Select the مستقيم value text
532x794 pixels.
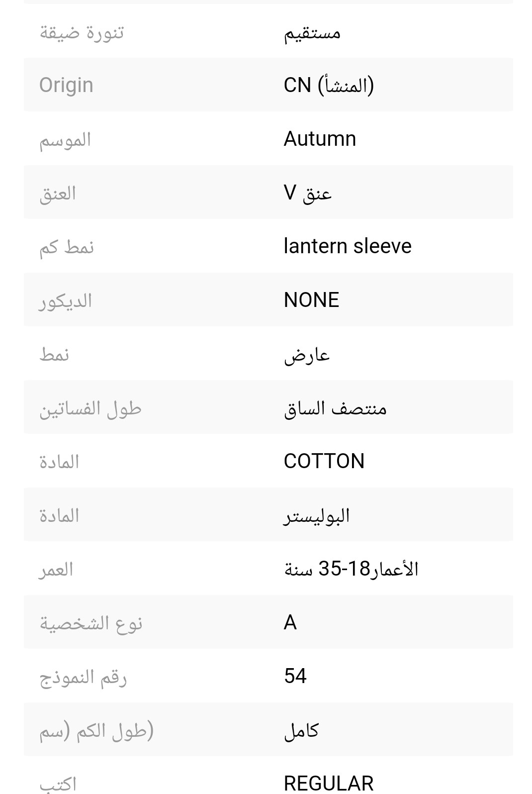pos(312,33)
